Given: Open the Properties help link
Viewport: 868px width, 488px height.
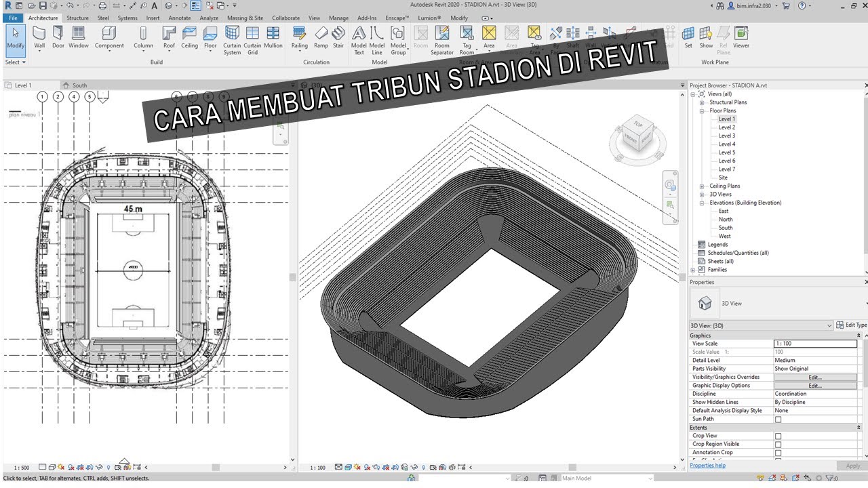Looking at the screenshot, I should [x=707, y=466].
